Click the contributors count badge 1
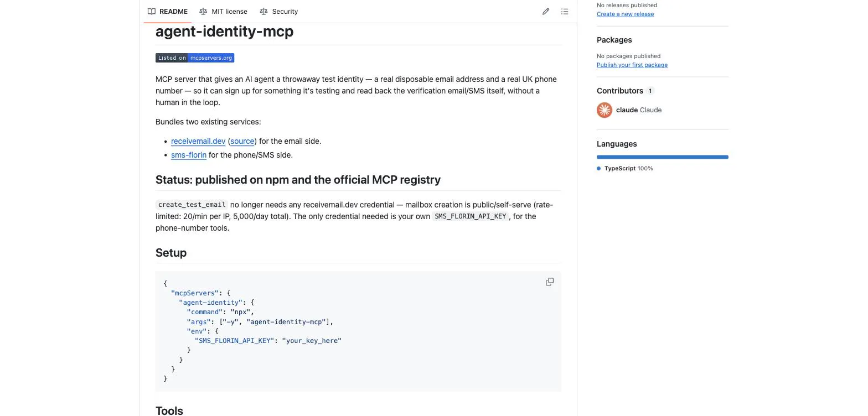Image resolution: width=868 pixels, height=416 pixels. (x=650, y=91)
